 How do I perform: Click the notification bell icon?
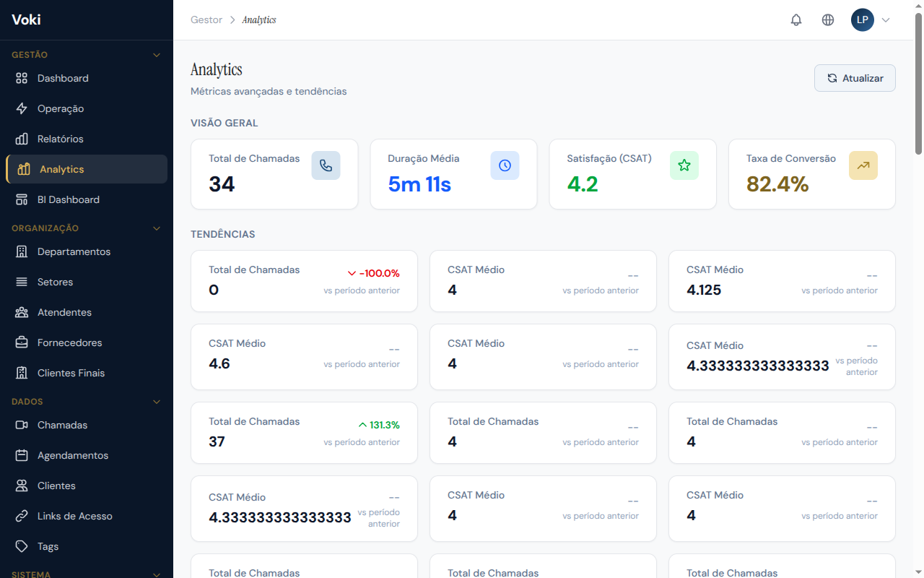click(x=796, y=20)
